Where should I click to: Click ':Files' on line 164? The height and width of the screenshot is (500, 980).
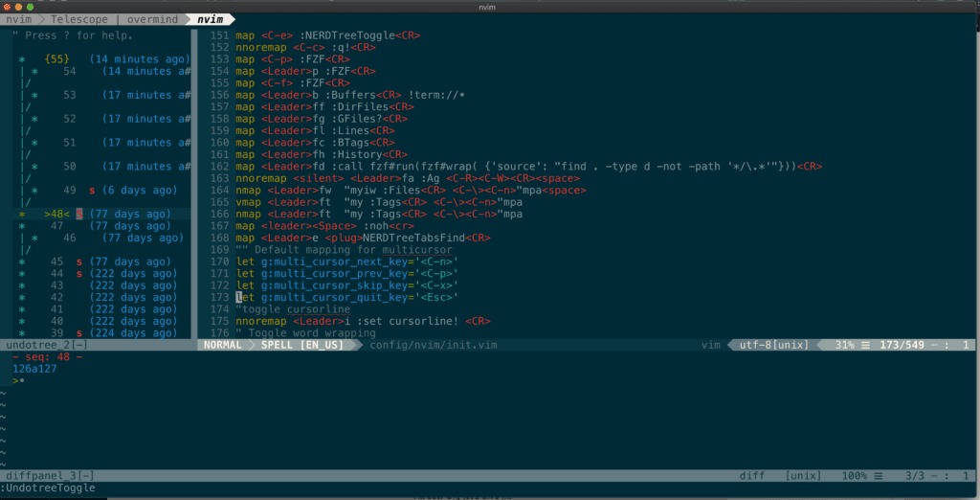[x=401, y=191]
